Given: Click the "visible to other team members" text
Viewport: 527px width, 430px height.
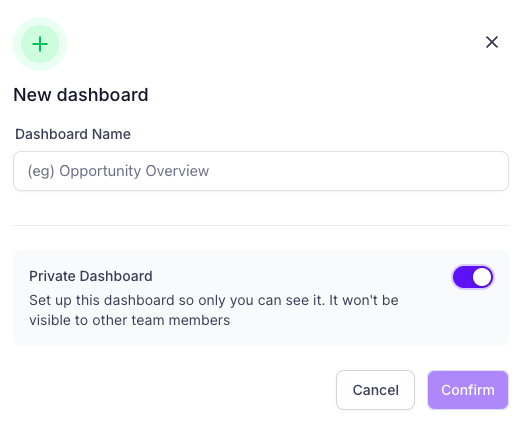Looking at the screenshot, I should pos(130,320).
